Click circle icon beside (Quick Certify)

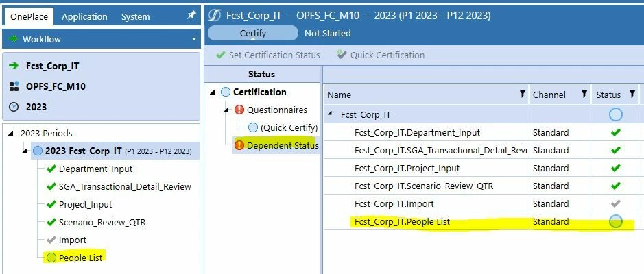[253, 127]
